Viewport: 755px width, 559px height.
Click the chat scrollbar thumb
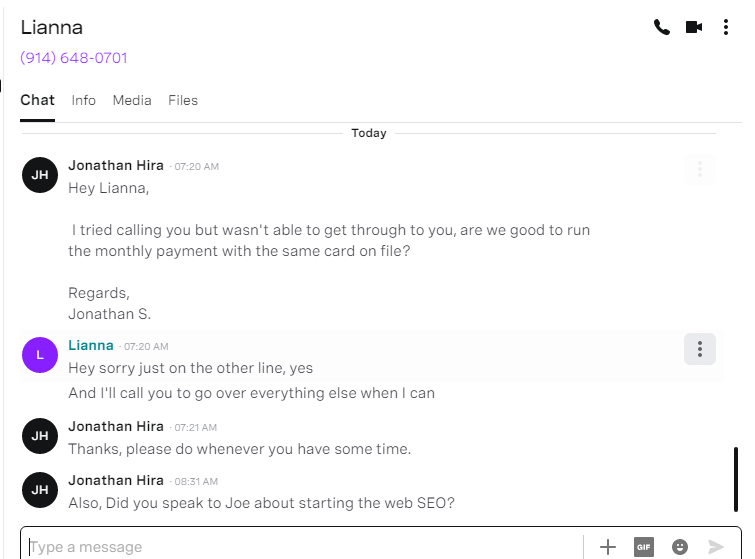pyautogui.click(x=736, y=479)
